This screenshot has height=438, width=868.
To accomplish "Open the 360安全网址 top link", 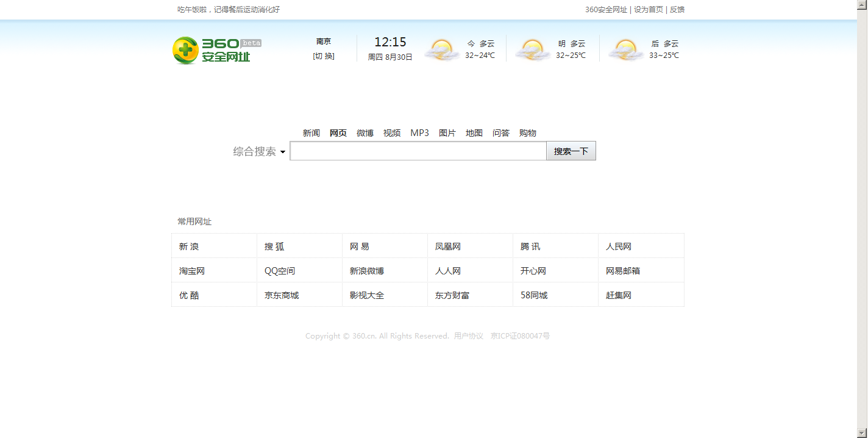I will click(606, 10).
